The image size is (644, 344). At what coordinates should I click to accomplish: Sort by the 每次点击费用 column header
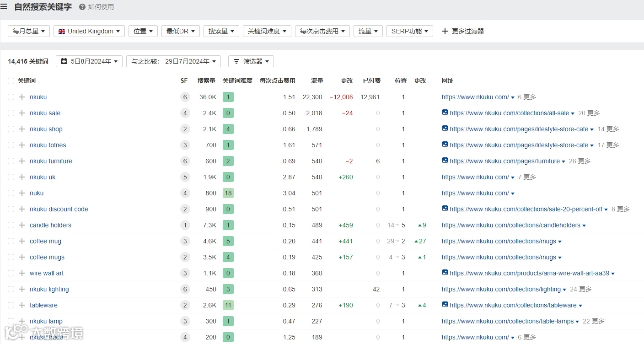pyautogui.click(x=277, y=81)
